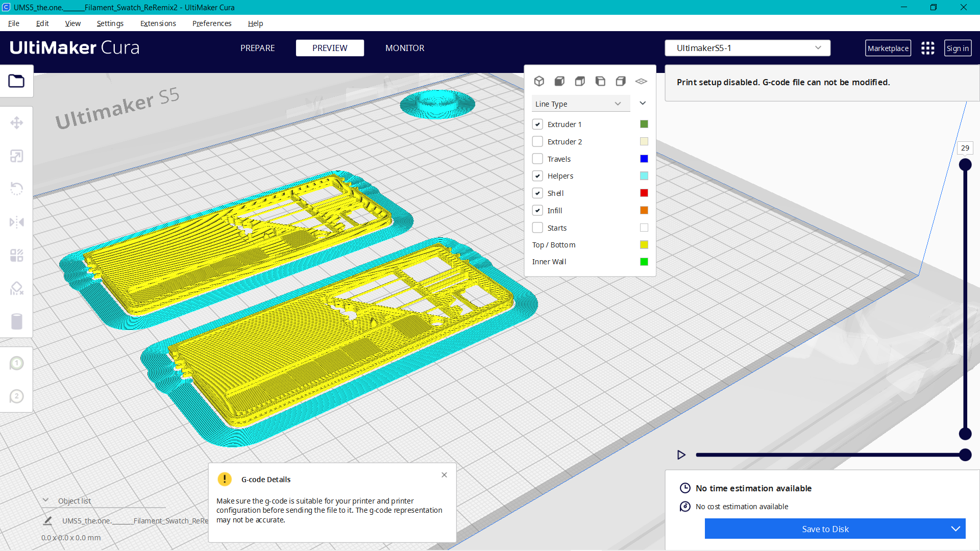Switch to the MONITOR stage

[405, 48]
